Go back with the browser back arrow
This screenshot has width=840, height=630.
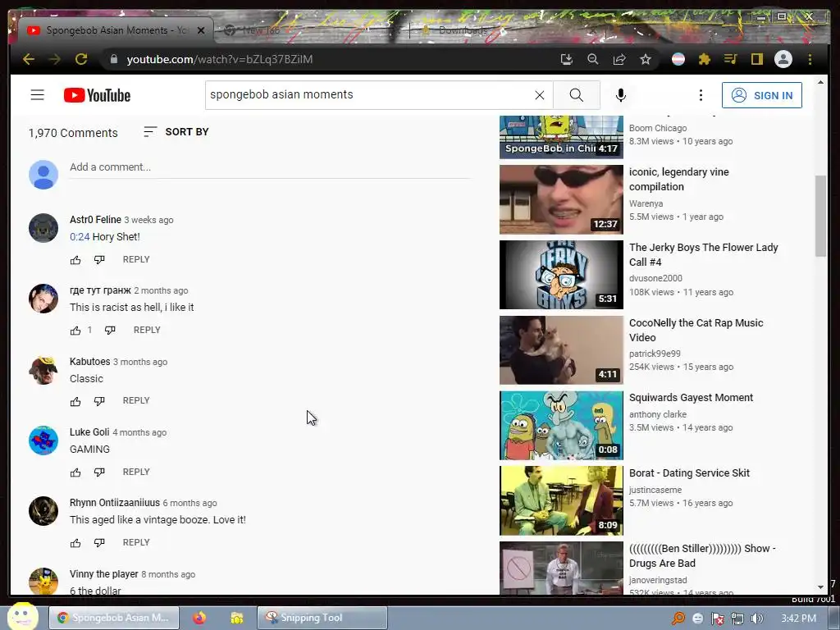tap(29, 59)
